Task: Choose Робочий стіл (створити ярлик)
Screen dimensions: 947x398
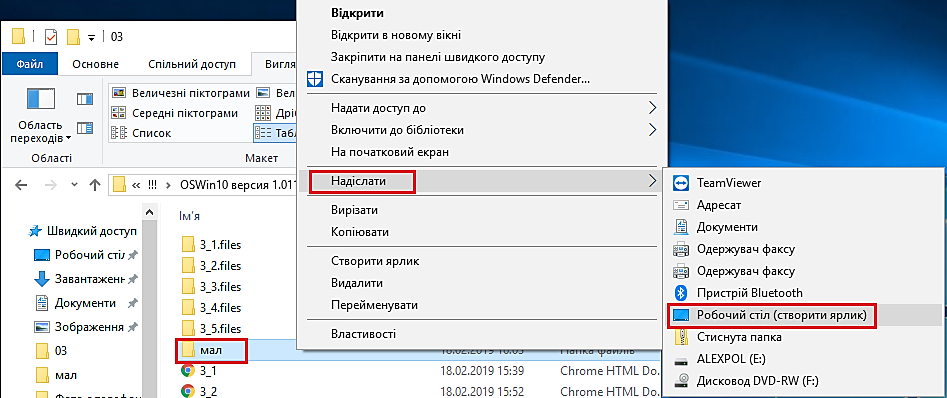Action: point(782,315)
